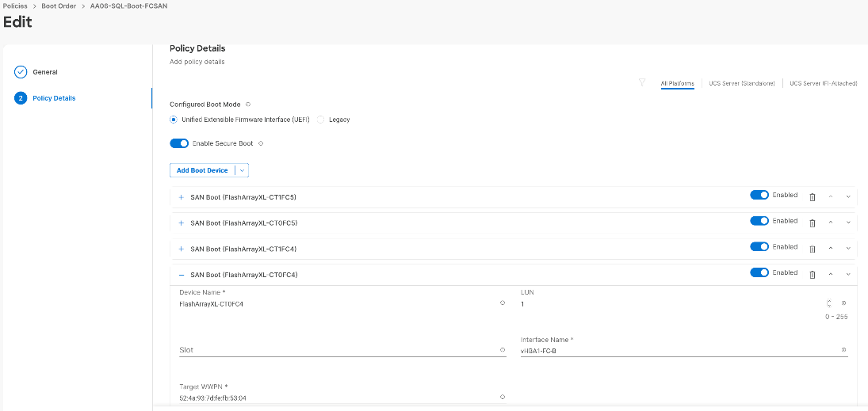
Task: Move FlashArrayXL-CT1FC4 up in boot order
Action: (831, 249)
